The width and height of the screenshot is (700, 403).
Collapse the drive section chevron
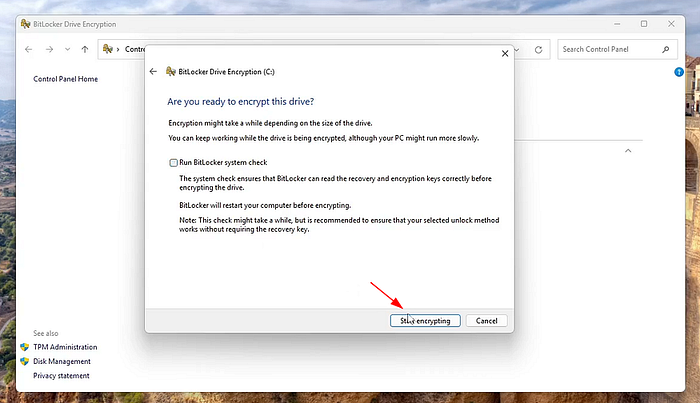628,151
